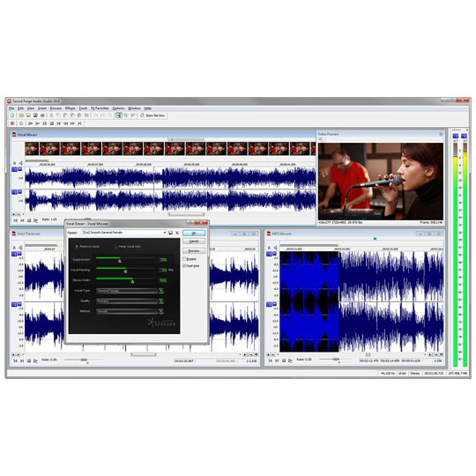The width and height of the screenshot is (476, 476).
Task: Click Stop button in MP3 Mix window
Action: point(284,361)
